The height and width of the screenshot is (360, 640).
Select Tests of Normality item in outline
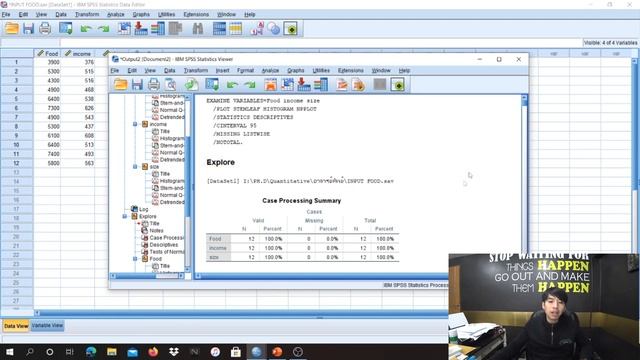click(x=167, y=251)
